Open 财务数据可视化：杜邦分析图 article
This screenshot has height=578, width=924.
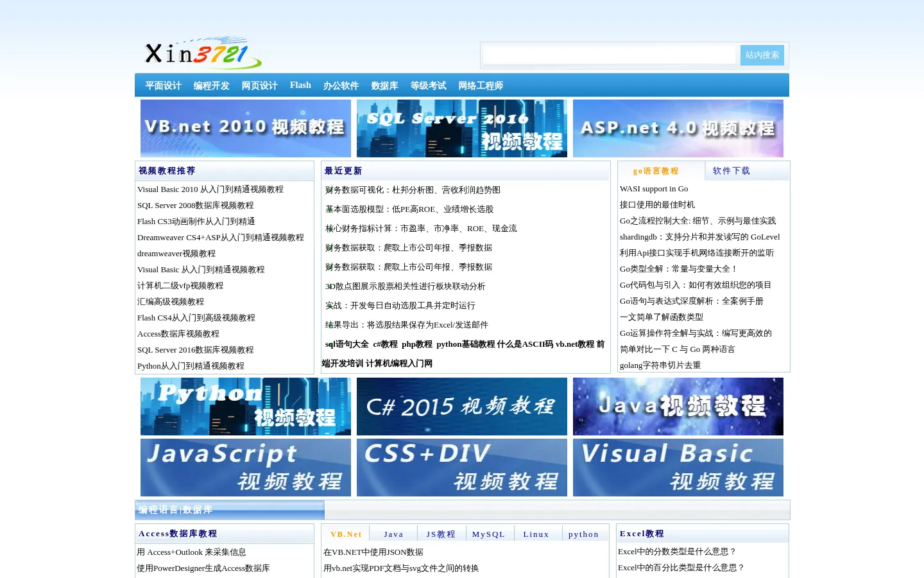[413, 190]
